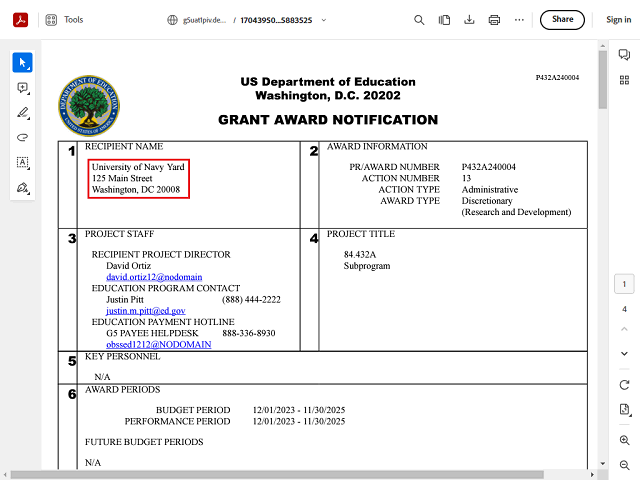640x480 pixels.
Task: Click the current page number box
Action: pos(624,285)
